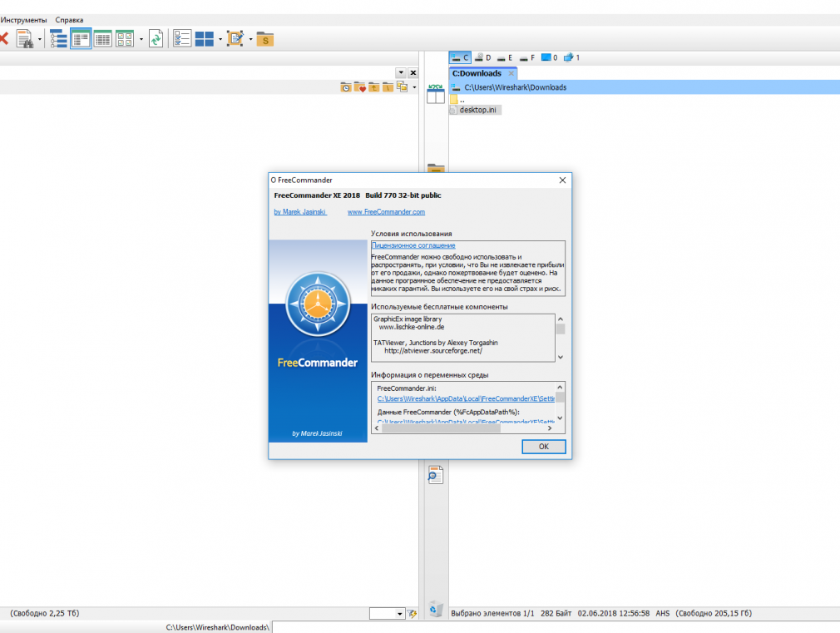Viewport: 840px width, 633px height.
Task: Open favorite folders heart icon
Action: [359, 87]
